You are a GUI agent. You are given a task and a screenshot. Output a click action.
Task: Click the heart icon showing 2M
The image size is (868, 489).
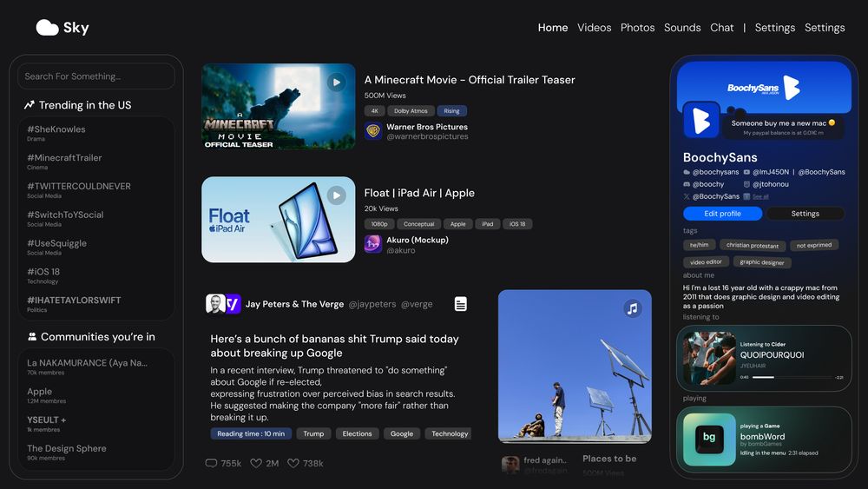256,463
